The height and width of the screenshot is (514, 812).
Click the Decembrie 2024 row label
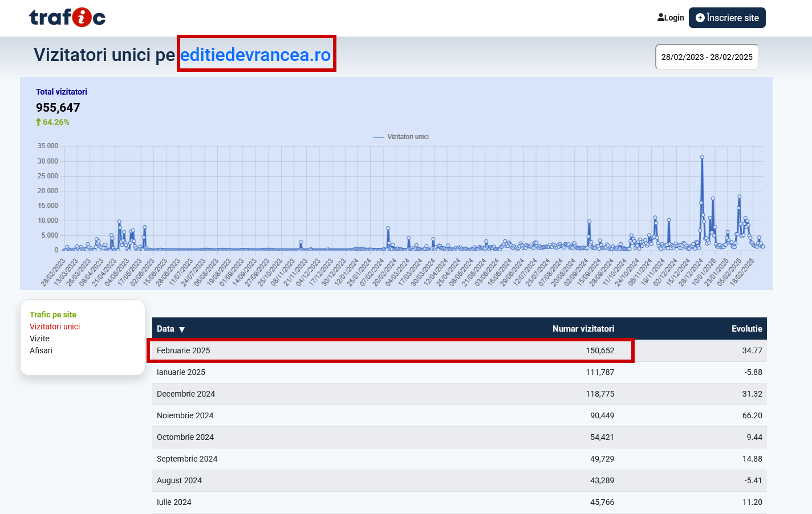tap(186, 394)
